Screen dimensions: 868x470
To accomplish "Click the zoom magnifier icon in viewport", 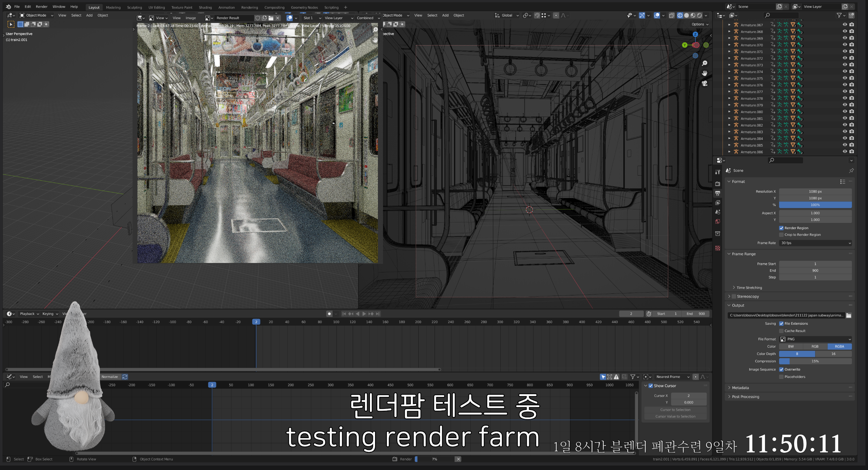I will 704,63.
